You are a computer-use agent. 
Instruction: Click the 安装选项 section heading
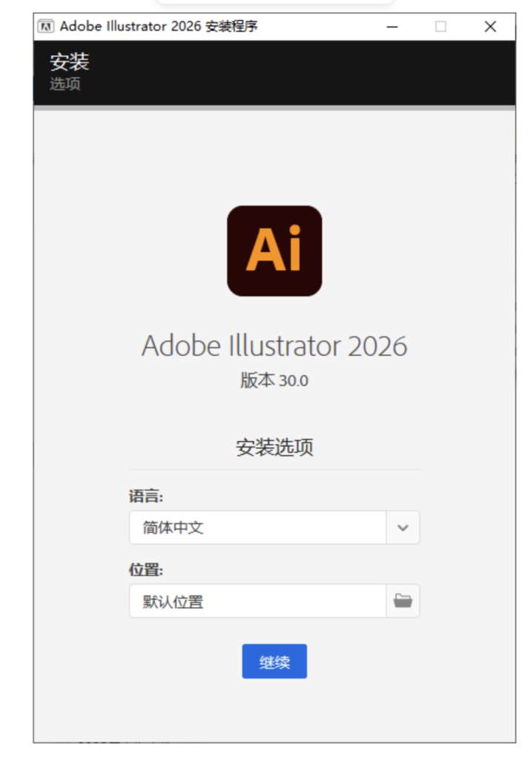click(x=274, y=447)
